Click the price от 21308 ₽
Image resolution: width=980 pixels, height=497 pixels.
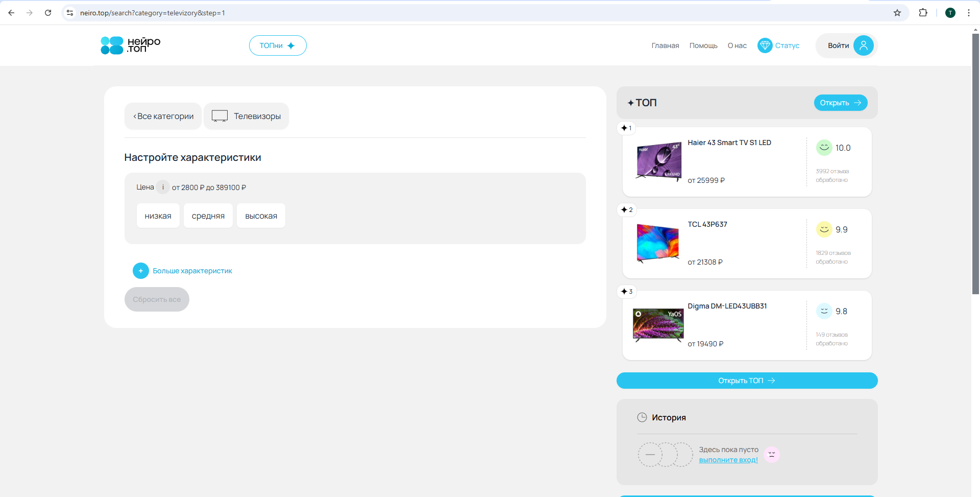705,262
